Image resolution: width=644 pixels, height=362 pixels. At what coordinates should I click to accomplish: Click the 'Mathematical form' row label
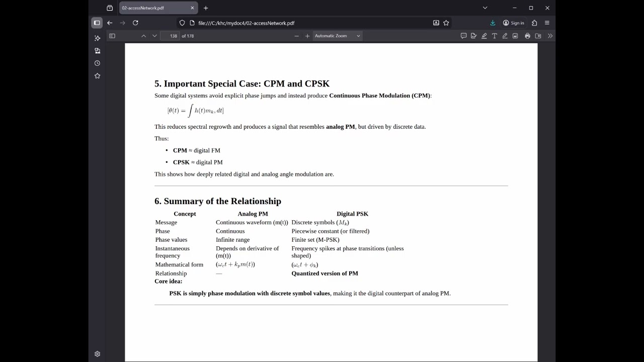[179, 264]
